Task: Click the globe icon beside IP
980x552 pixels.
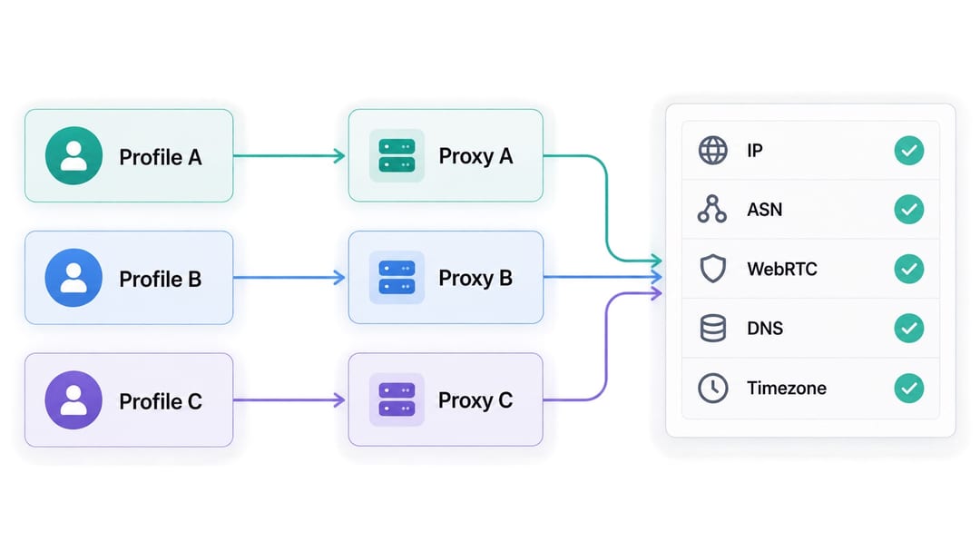Action: tap(712, 150)
